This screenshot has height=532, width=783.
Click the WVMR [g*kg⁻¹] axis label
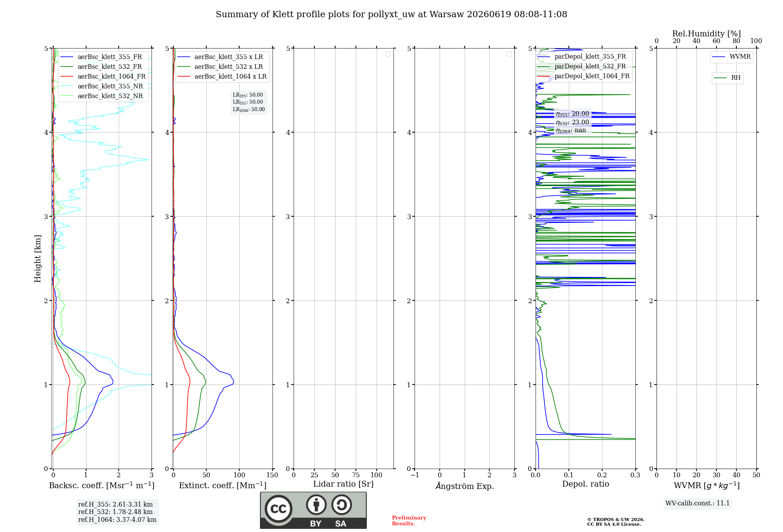707,485
